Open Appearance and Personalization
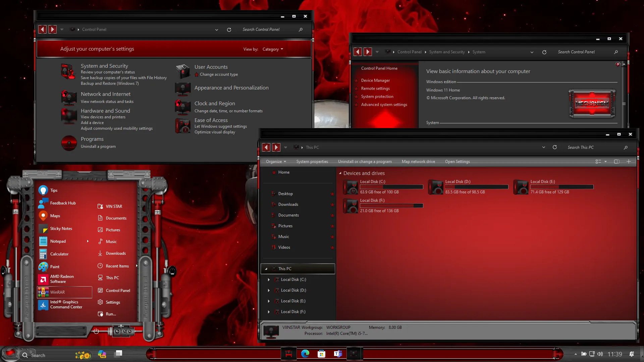 pyautogui.click(x=231, y=88)
